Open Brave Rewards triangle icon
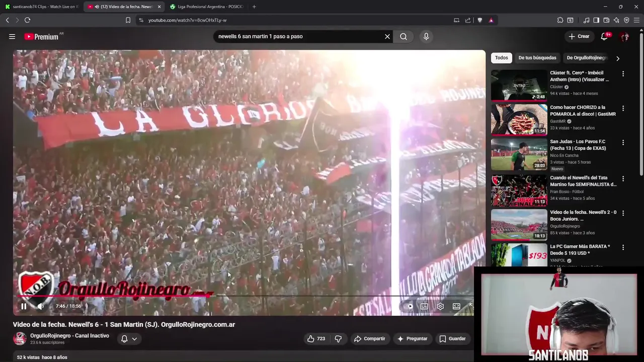 click(x=491, y=20)
